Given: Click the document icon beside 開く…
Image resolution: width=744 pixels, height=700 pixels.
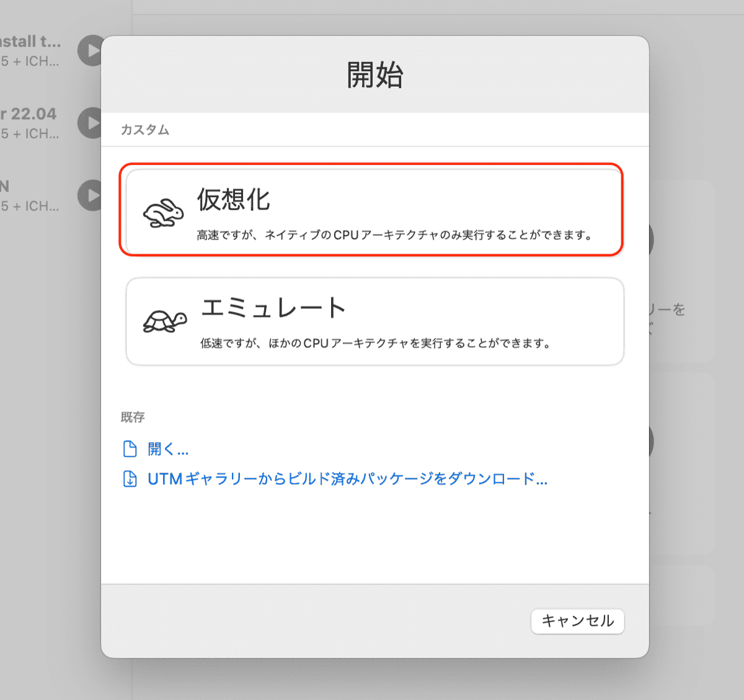Looking at the screenshot, I should point(130,449).
